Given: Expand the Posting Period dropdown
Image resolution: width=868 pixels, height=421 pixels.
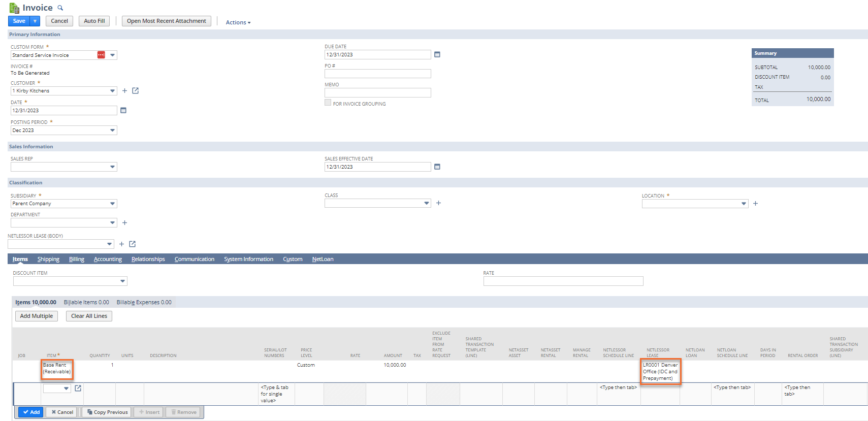Looking at the screenshot, I should click(112, 131).
